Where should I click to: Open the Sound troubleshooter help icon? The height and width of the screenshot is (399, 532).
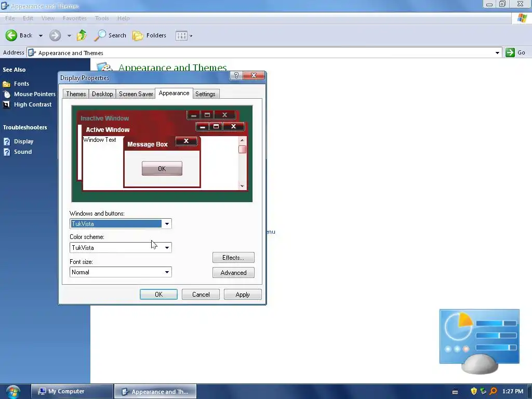[x=7, y=152]
